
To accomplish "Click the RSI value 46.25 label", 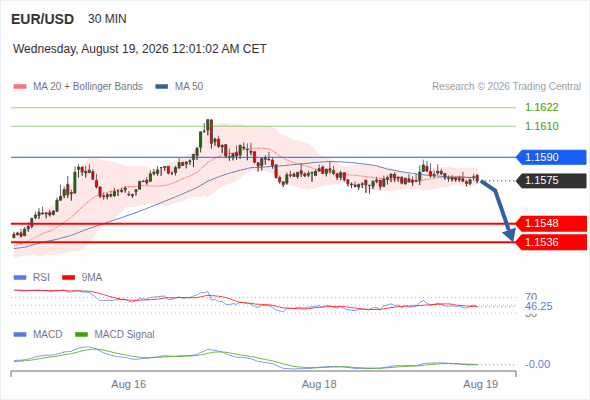I will point(539,306).
